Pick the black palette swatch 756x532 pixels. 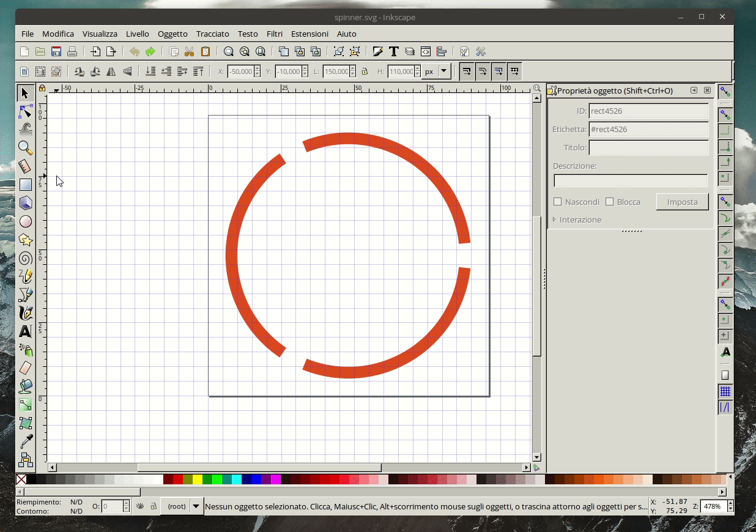point(32,479)
